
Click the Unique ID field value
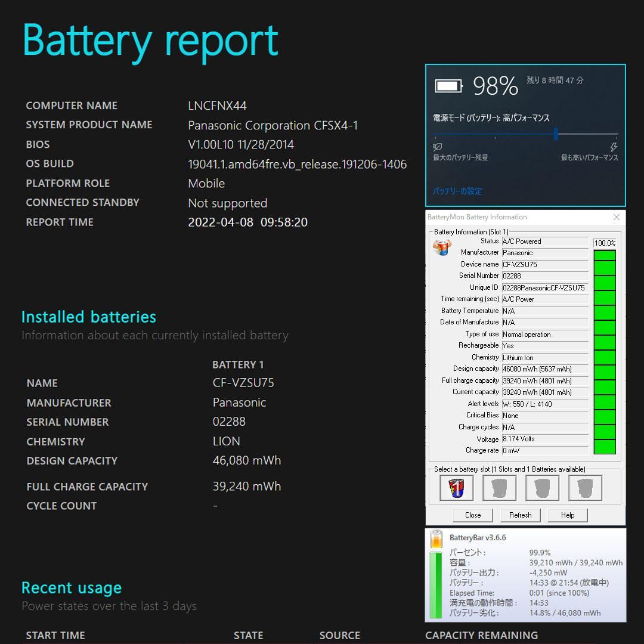544,287
